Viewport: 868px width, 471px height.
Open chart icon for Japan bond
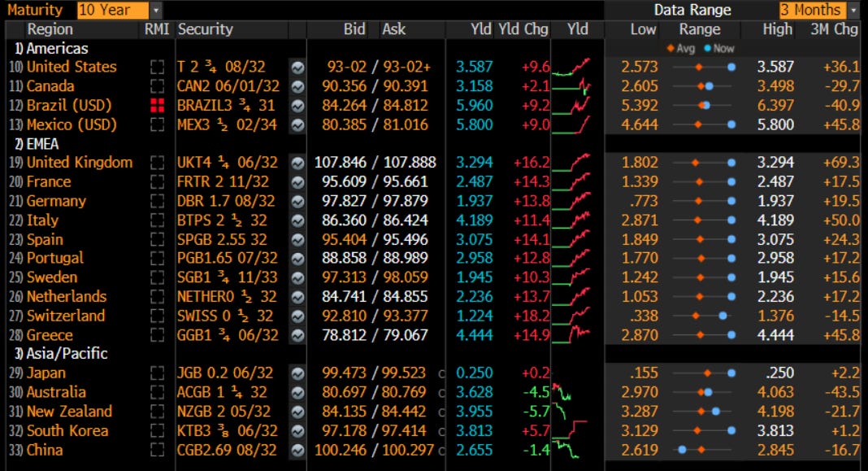tap(297, 373)
